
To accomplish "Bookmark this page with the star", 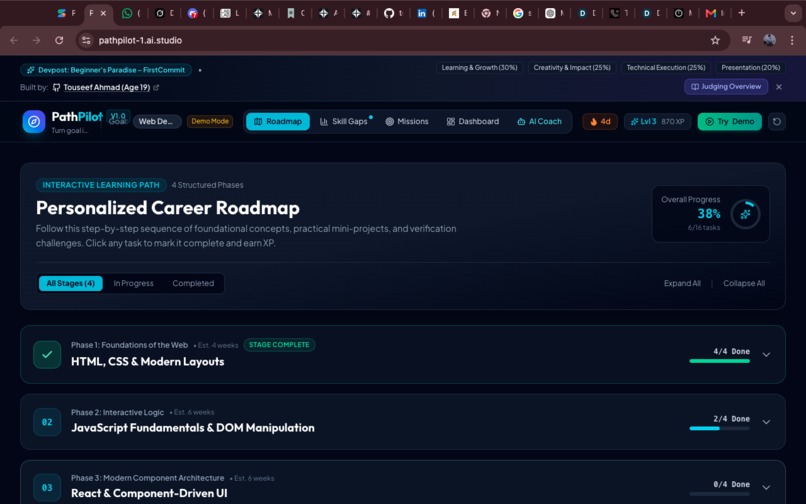I will point(715,40).
